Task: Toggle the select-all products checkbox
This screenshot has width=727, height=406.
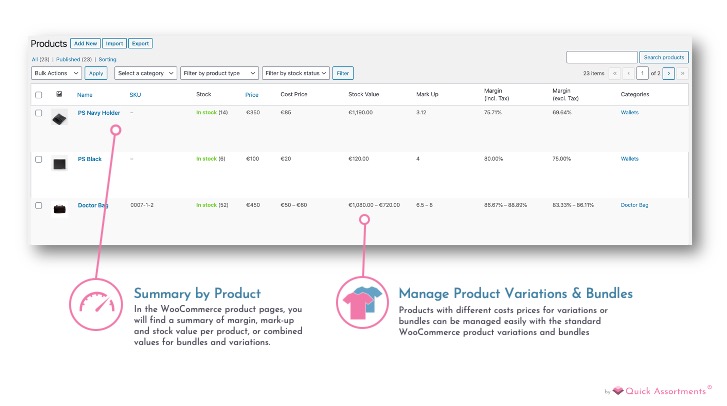Action: click(x=38, y=95)
